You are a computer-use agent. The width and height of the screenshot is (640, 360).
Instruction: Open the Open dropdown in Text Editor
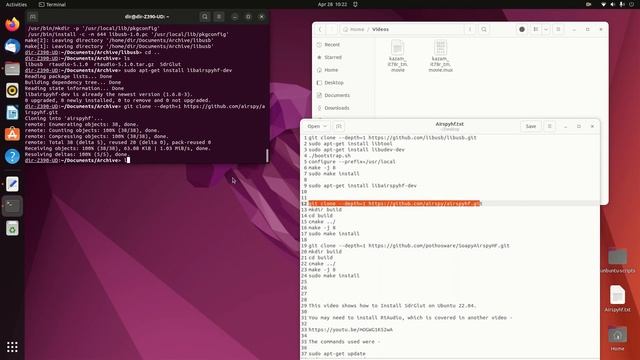pyautogui.click(x=317, y=126)
